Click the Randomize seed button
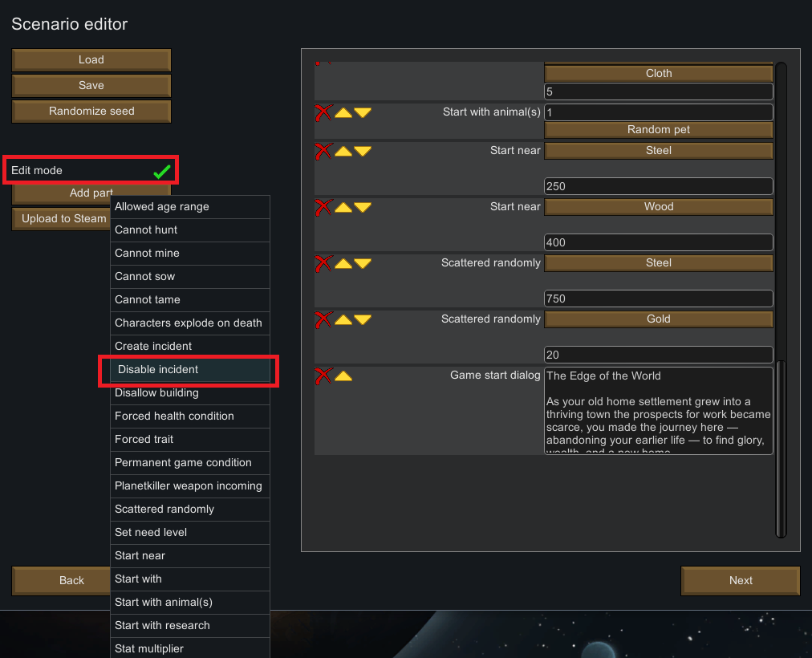Screen dimensions: 812x658 click(91, 111)
